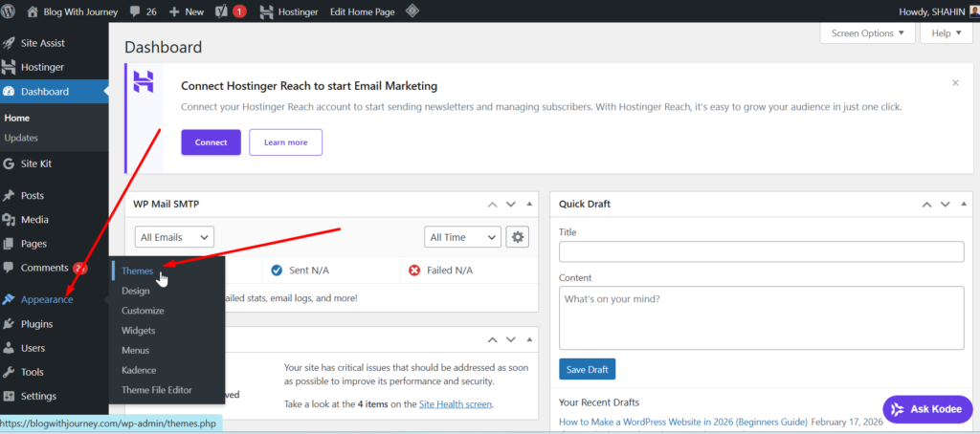
Task: Click the purple Connect button
Action: 211,142
